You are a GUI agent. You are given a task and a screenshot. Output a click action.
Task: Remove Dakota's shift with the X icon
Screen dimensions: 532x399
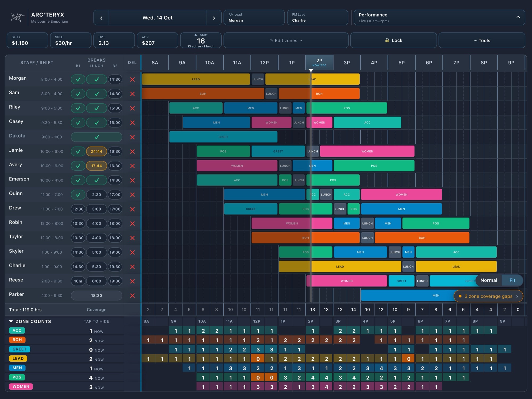(132, 137)
